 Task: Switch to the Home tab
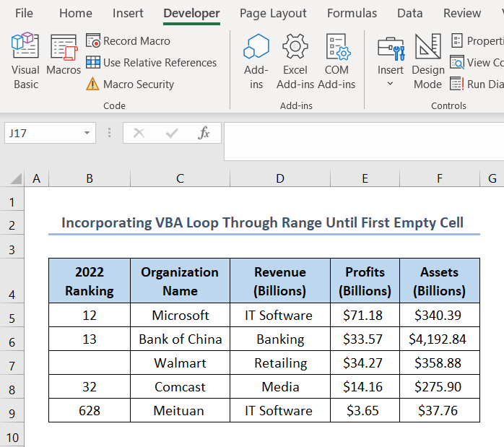pyautogui.click(x=76, y=13)
